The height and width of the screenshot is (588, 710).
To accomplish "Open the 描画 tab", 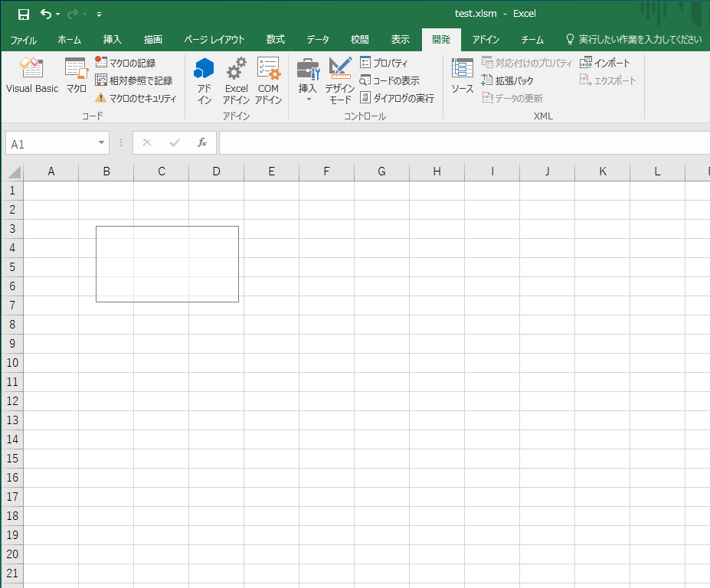I will coord(153,40).
